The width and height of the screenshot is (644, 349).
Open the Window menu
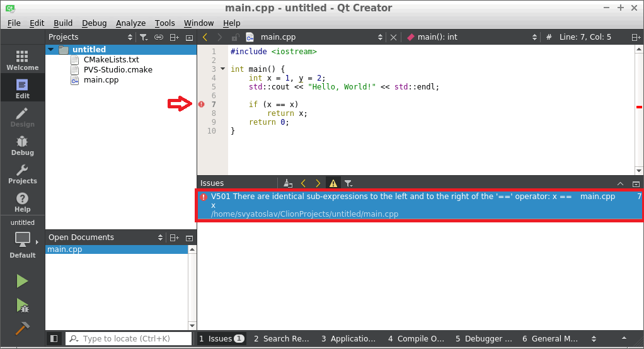(198, 23)
